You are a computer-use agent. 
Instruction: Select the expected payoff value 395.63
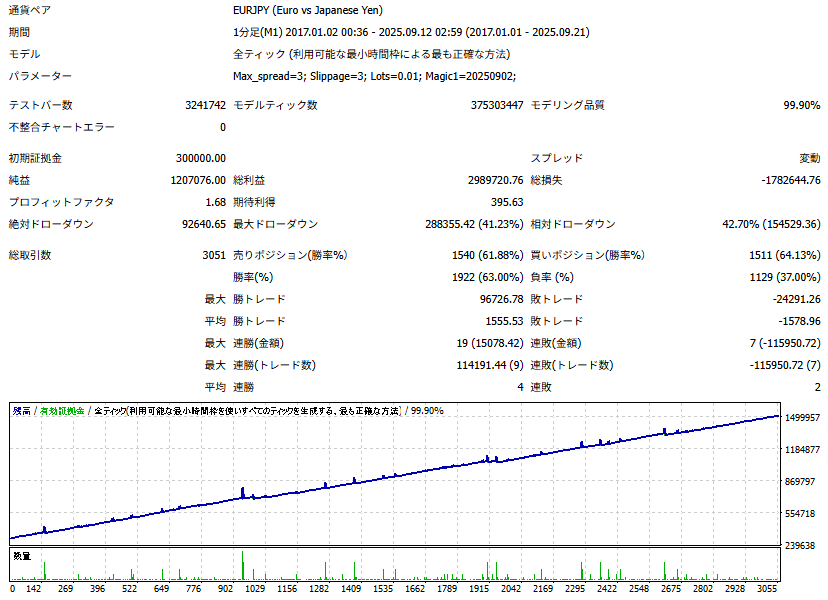click(x=507, y=202)
